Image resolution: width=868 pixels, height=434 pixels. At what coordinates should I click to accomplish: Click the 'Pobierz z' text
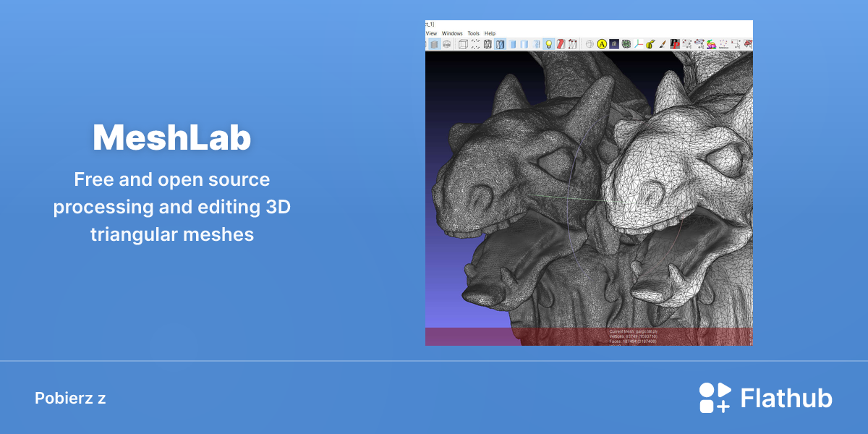click(x=70, y=398)
